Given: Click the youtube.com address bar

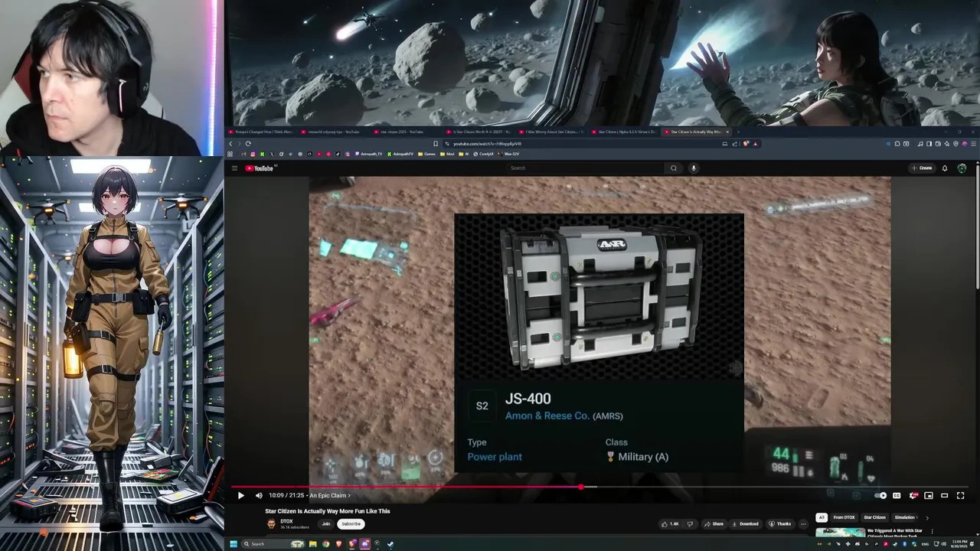Looking at the screenshot, I should 582,144.
